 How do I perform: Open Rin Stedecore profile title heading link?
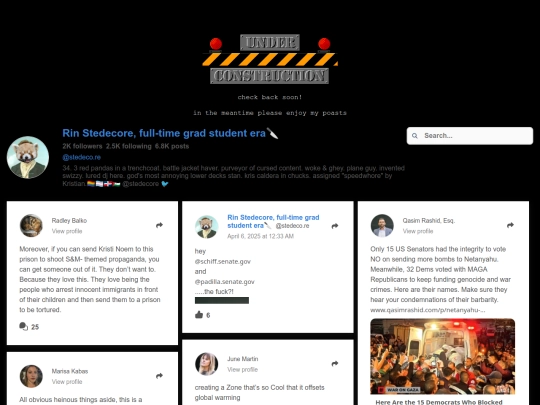tap(164, 133)
